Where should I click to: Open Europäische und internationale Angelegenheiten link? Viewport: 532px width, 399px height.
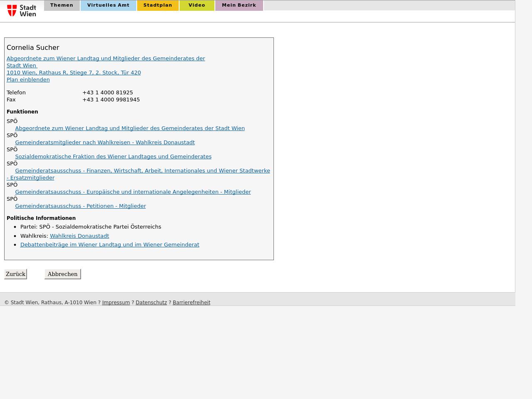133,192
